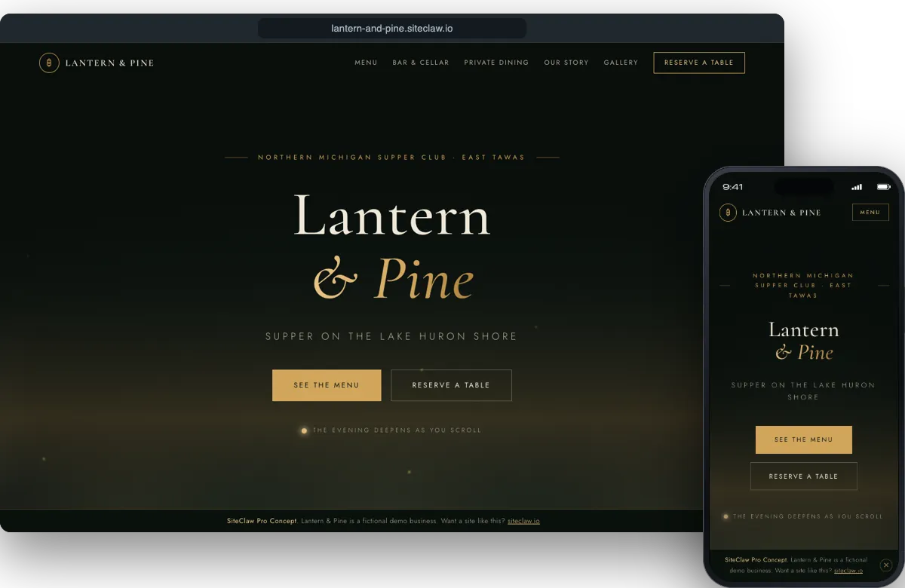Open the Gallery nav link

click(621, 63)
